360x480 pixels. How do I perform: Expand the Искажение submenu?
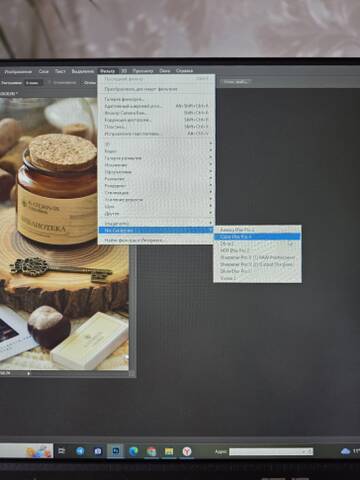[156, 165]
